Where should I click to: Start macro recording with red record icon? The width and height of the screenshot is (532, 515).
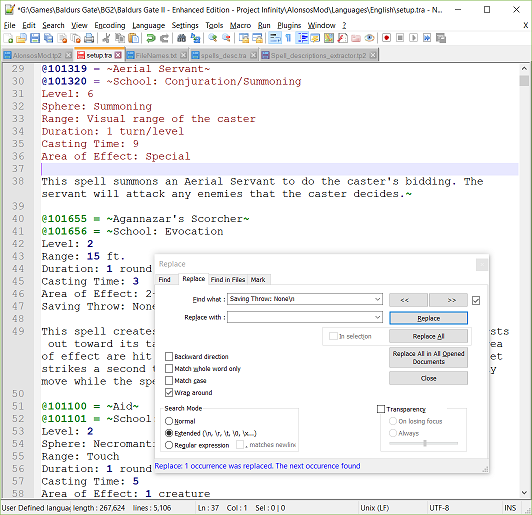386,38
